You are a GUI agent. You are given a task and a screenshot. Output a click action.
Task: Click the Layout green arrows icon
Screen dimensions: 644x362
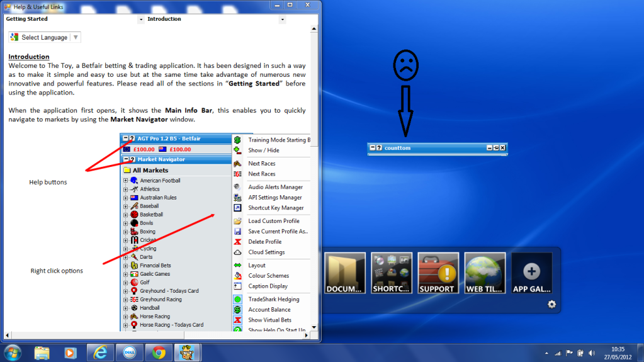click(237, 266)
